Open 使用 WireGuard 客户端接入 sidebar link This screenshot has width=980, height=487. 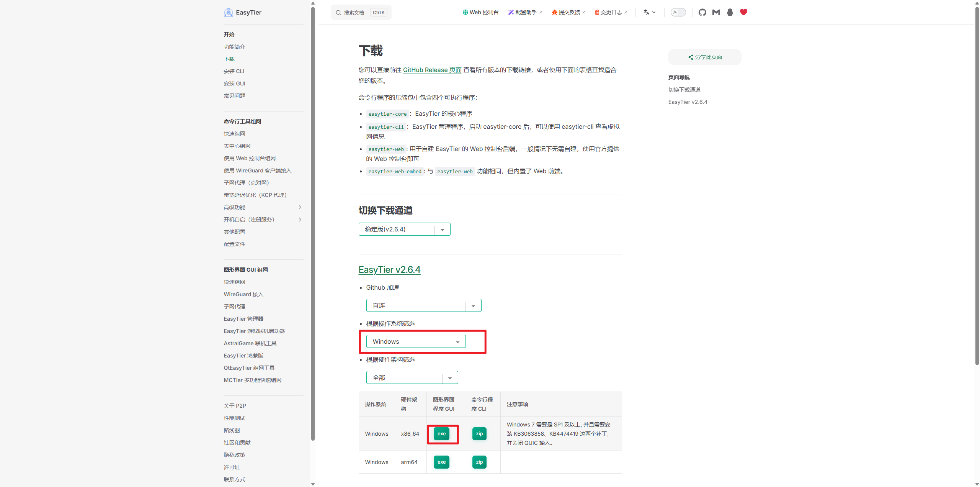(x=258, y=171)
